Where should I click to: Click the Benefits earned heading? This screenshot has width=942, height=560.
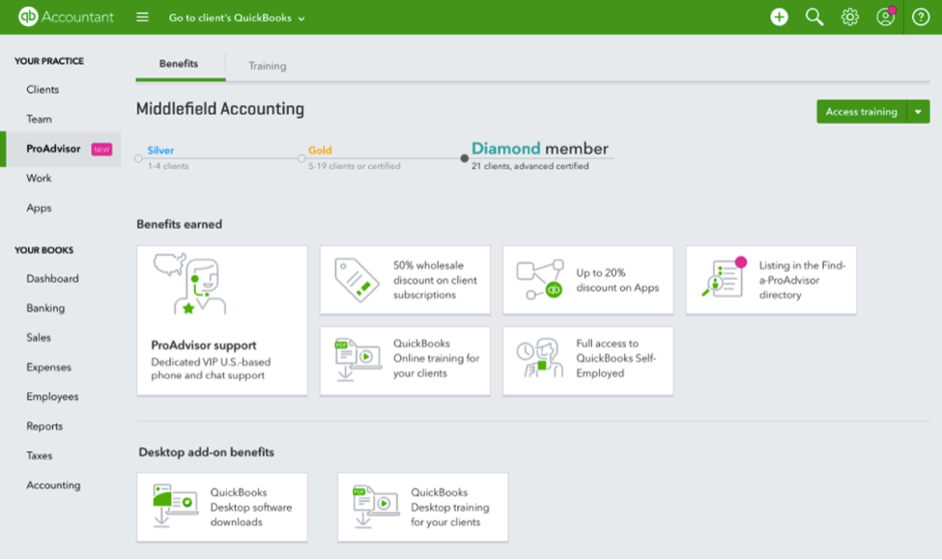pyautogui.click(x=179, y=224)
